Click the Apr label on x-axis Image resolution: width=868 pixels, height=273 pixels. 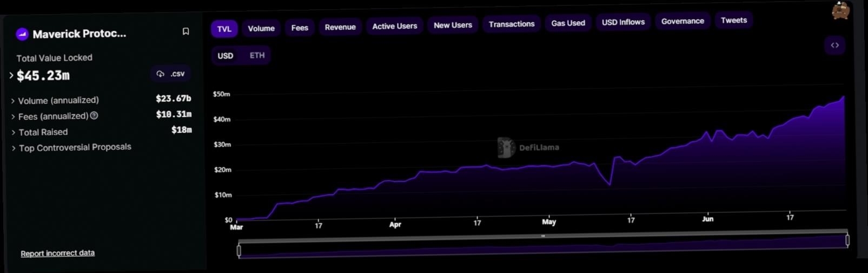(395, 224)
